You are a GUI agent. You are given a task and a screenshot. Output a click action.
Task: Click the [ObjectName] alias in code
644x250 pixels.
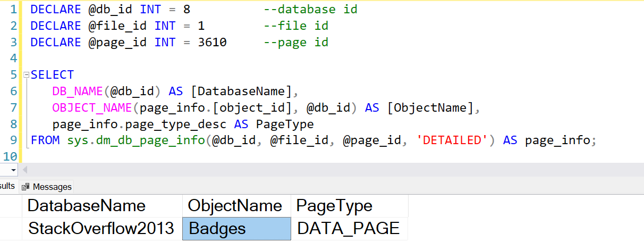[430, 109]
